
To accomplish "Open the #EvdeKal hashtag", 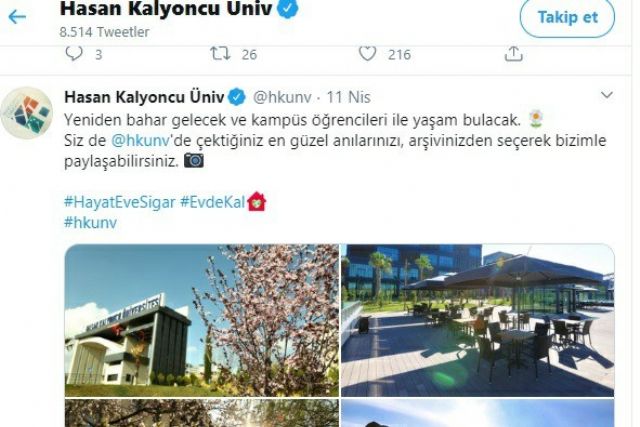I will pyautogui.click(x=212, y=202).
